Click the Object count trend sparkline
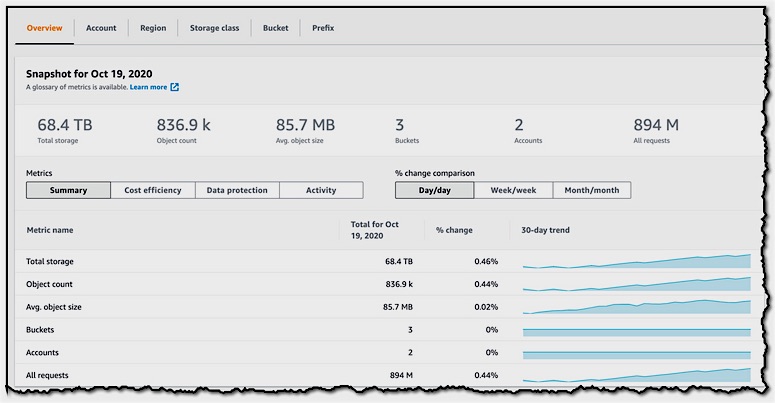The width and height of the screenshot is (775, 403). [x=636, y=284]
